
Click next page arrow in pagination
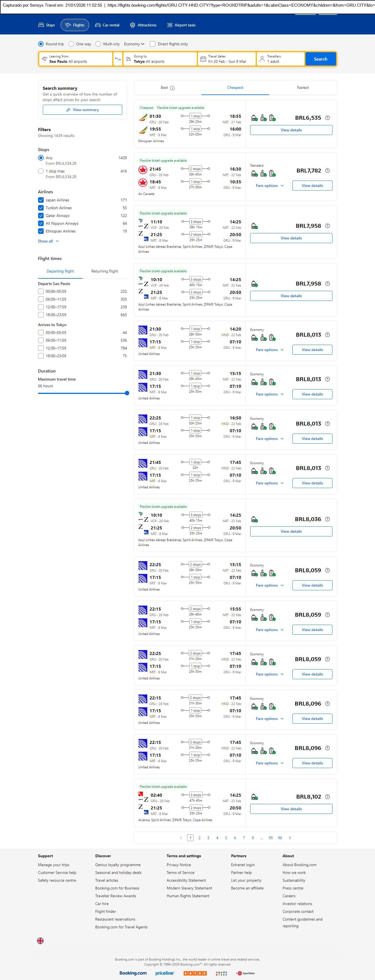click(290, 838)
